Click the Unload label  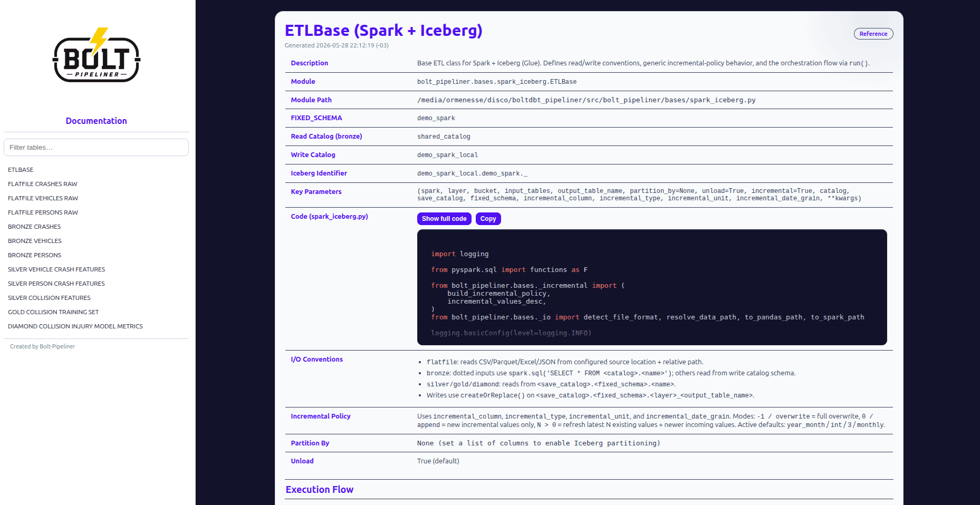302,461
